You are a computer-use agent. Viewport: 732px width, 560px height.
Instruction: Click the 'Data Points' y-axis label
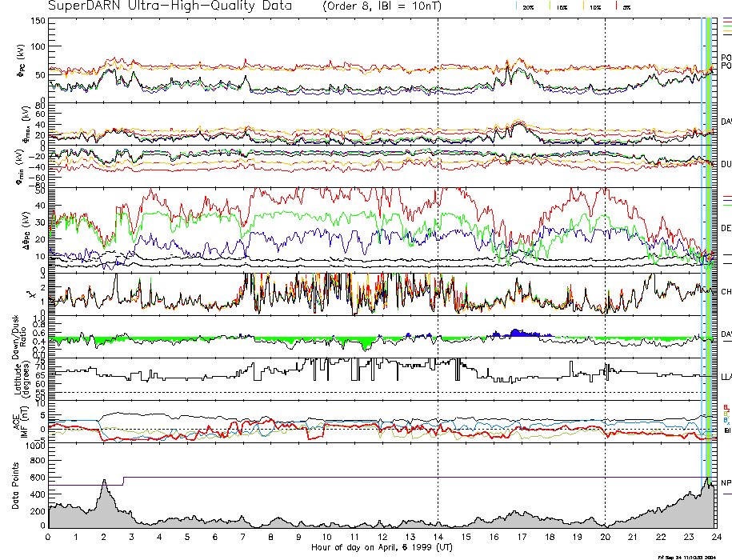[x=14, y=487]
